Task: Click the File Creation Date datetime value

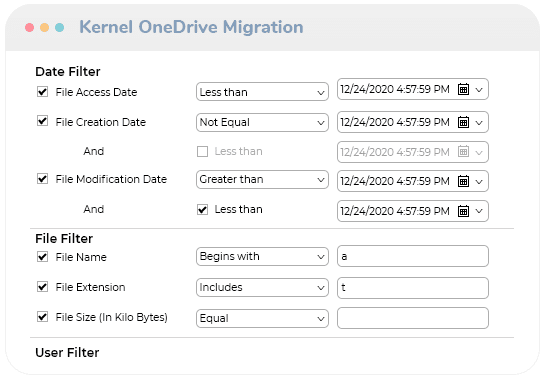Action: (395, 122)
